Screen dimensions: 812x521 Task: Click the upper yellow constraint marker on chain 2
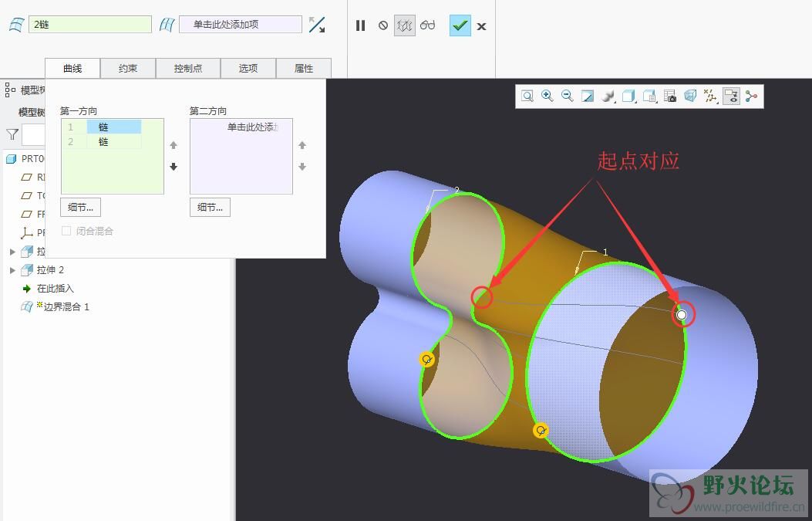click(426, 359)
